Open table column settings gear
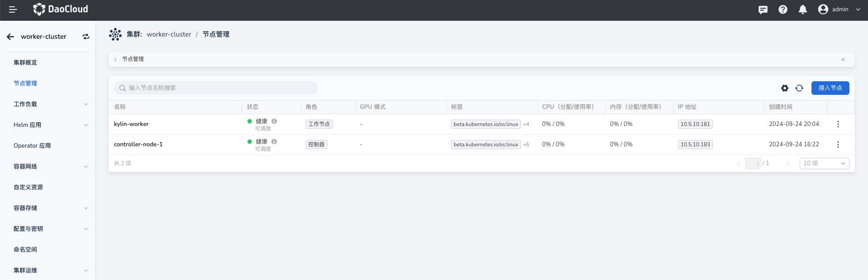This screenshot has width=868, height=280. point(785,88)
